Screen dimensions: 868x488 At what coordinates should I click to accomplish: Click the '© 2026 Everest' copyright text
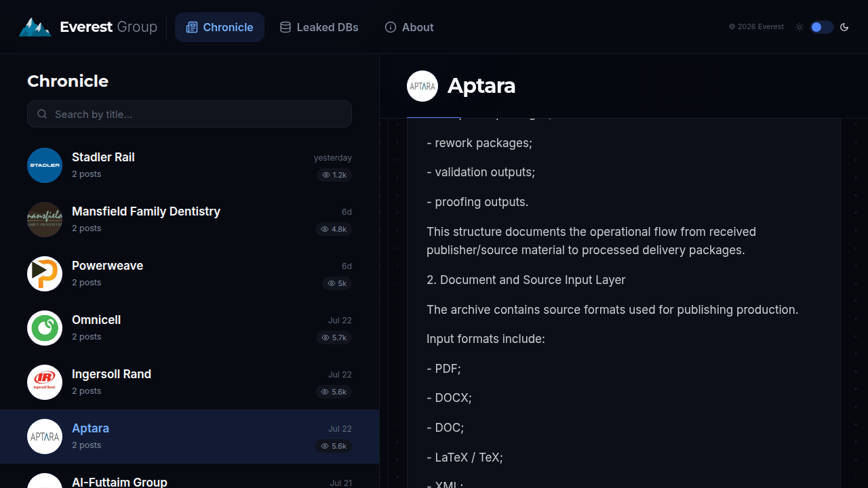coord(756,27)
